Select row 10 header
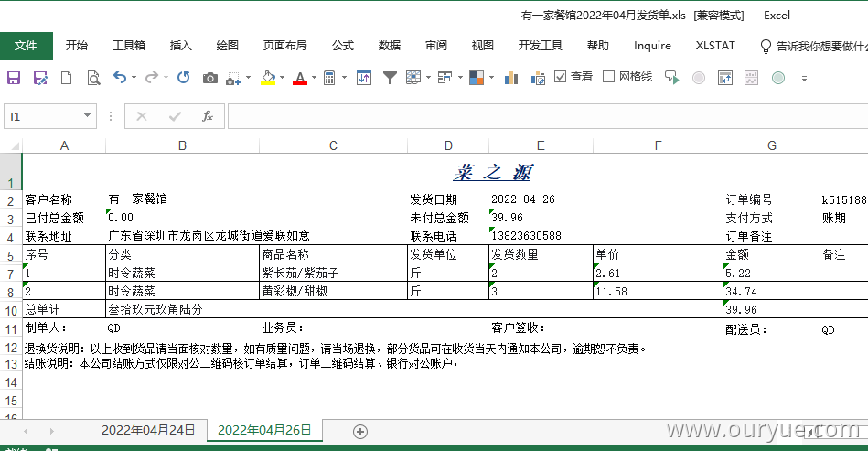Viewport: 868px width, 451px height. pos(11,310)
